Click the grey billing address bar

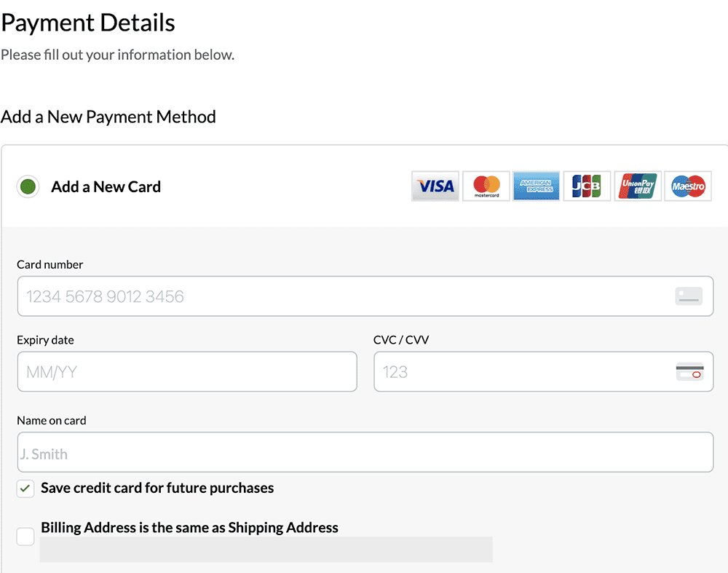pos(267,550)
